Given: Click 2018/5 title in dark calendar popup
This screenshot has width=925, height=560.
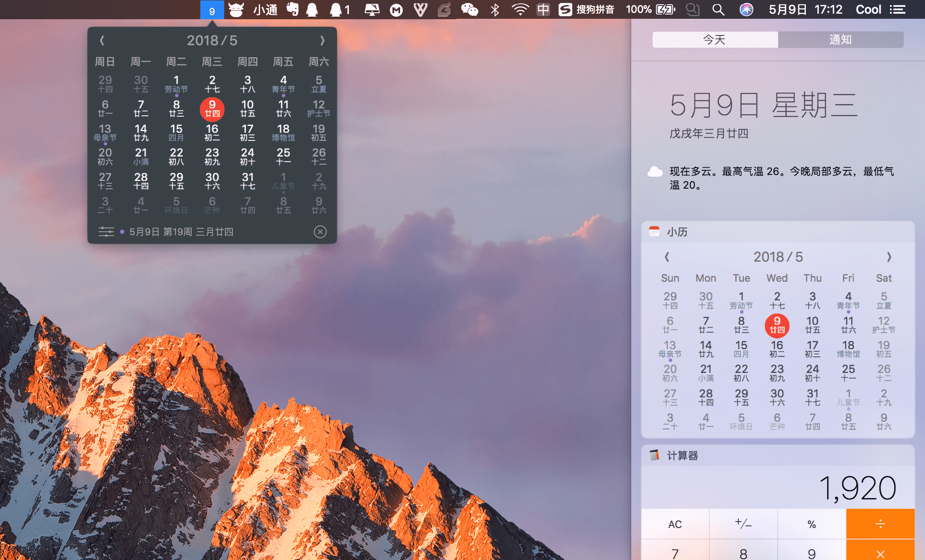Looking at the screenshot, I should (212, 41).
